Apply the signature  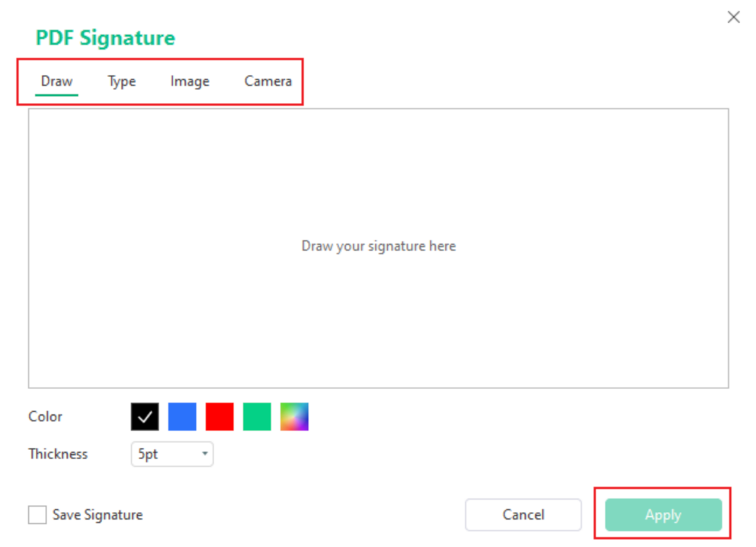pyautogui.click(x=662, y=514)
